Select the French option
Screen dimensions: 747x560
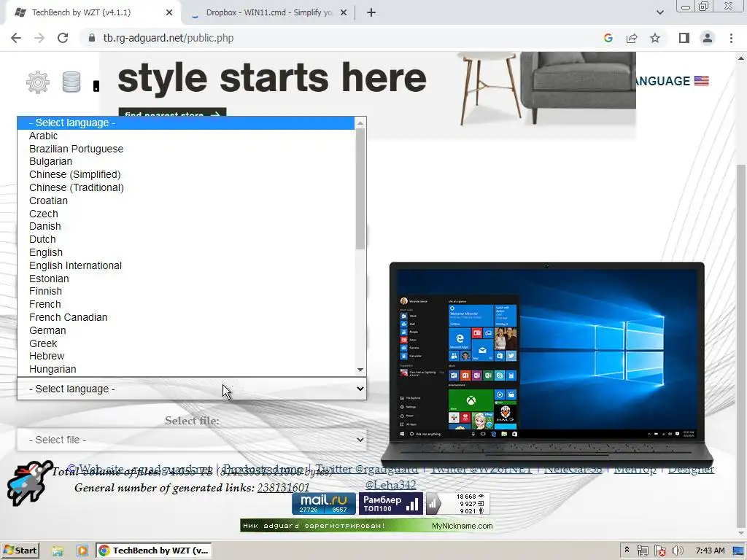point(186,304)
